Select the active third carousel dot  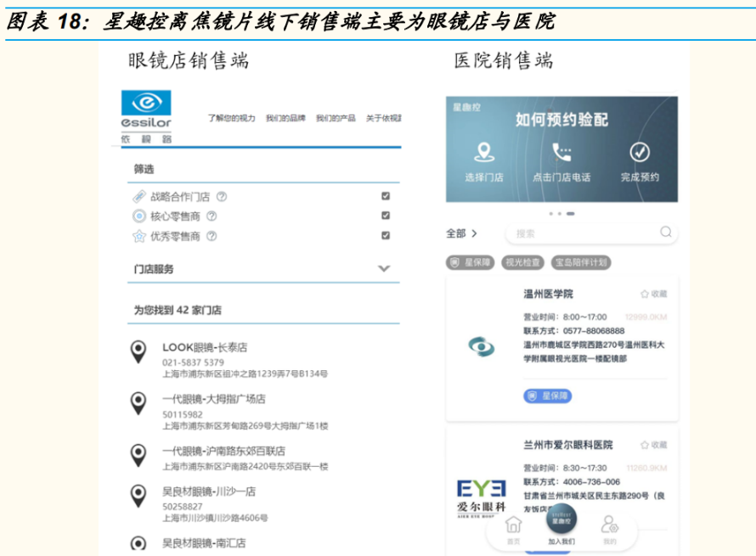point(570,213)
